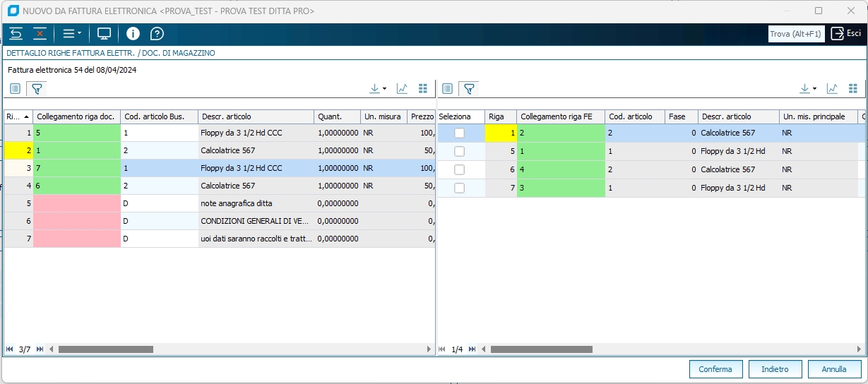Click the Seleziona column header in right grid
868x384 pixels.
pyautogui.click(x=460, y=116)
